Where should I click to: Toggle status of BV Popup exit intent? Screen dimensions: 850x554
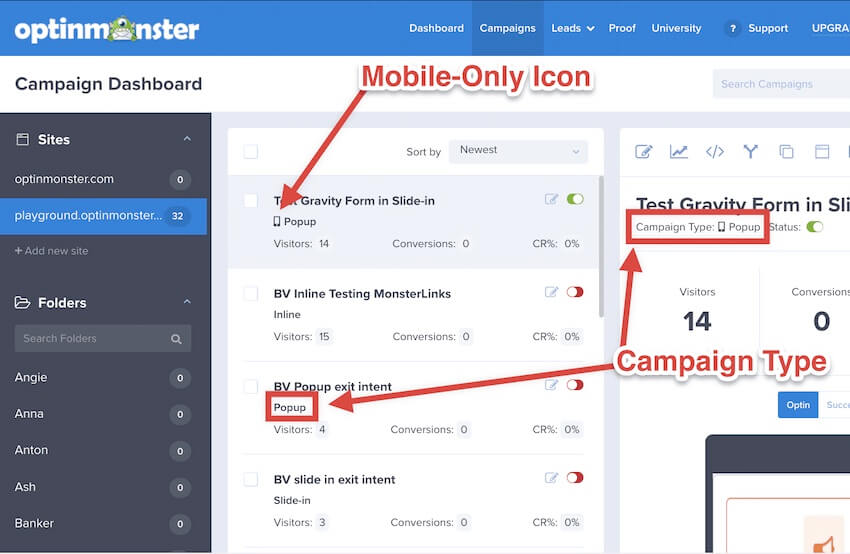coord(575,384)
